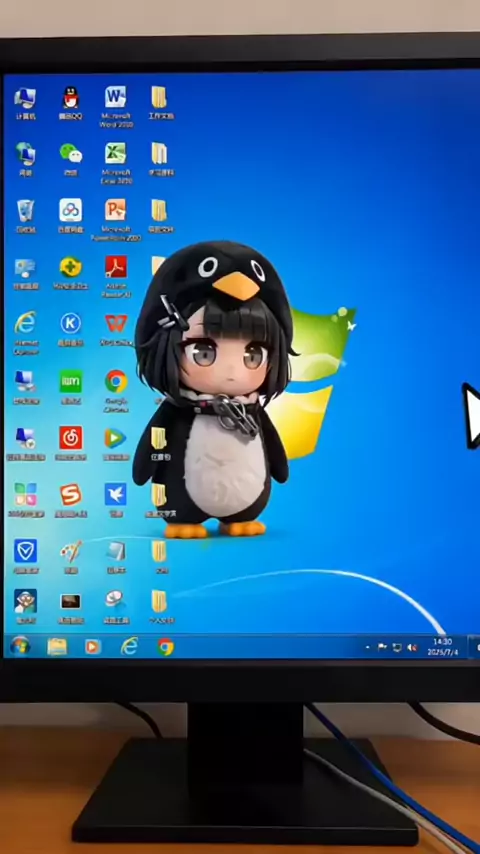Open Microsoft Excel 2010 shortcut

pyautogui.click(x=116, y=154)
